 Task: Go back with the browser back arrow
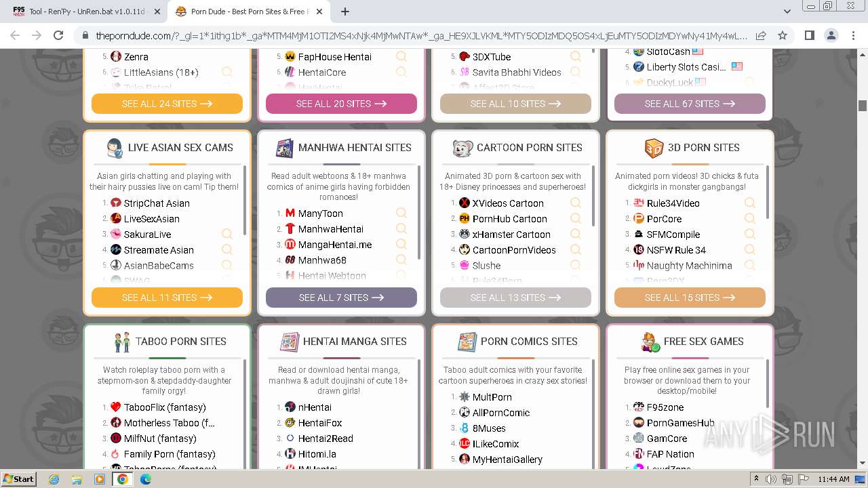click(x=15, y=35)
